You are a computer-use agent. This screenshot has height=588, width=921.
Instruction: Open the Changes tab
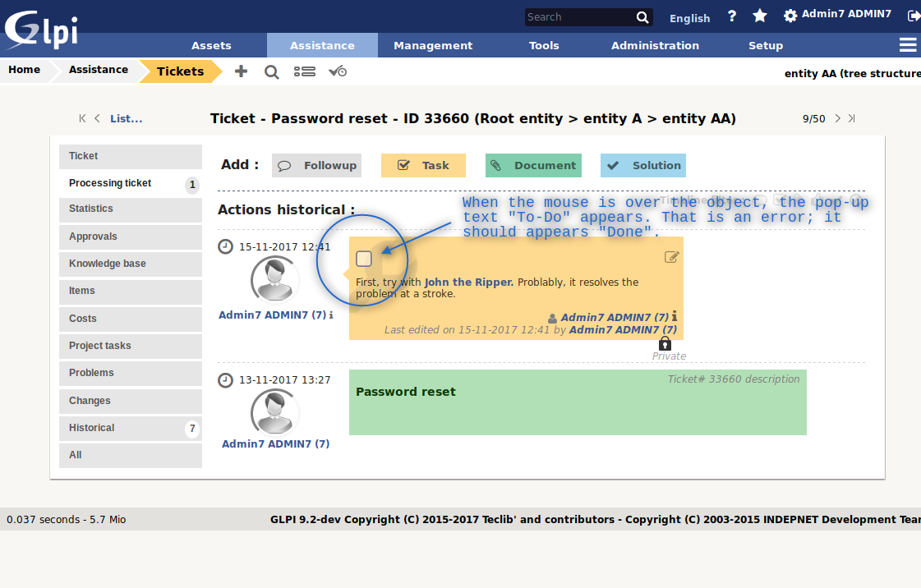click(x=131, y=401)
